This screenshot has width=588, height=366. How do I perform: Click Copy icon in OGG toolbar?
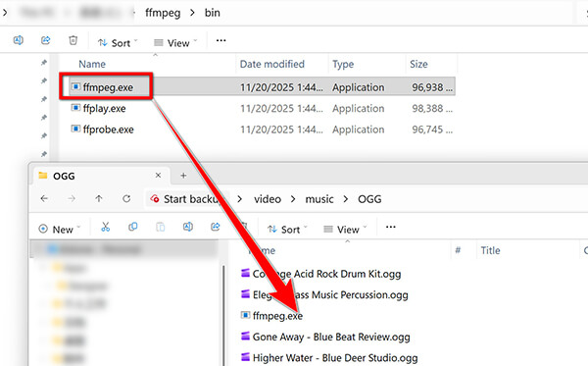click(132, 227)
